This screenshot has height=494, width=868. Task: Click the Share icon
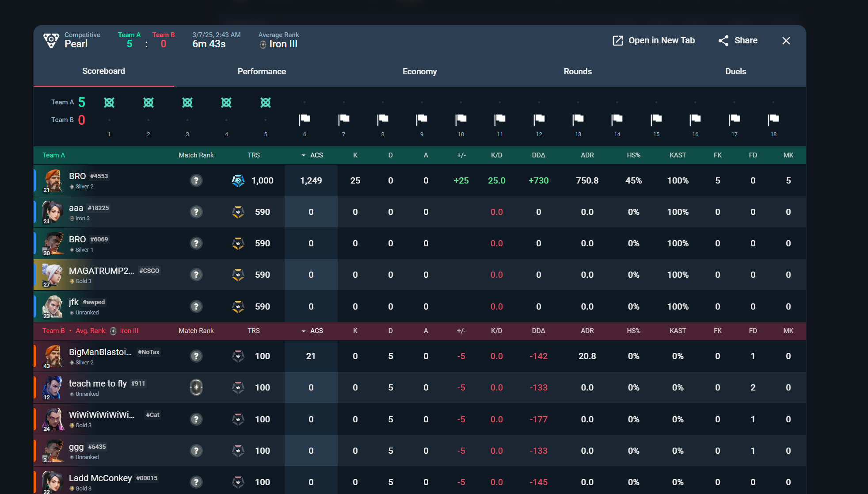coord(723,41)
